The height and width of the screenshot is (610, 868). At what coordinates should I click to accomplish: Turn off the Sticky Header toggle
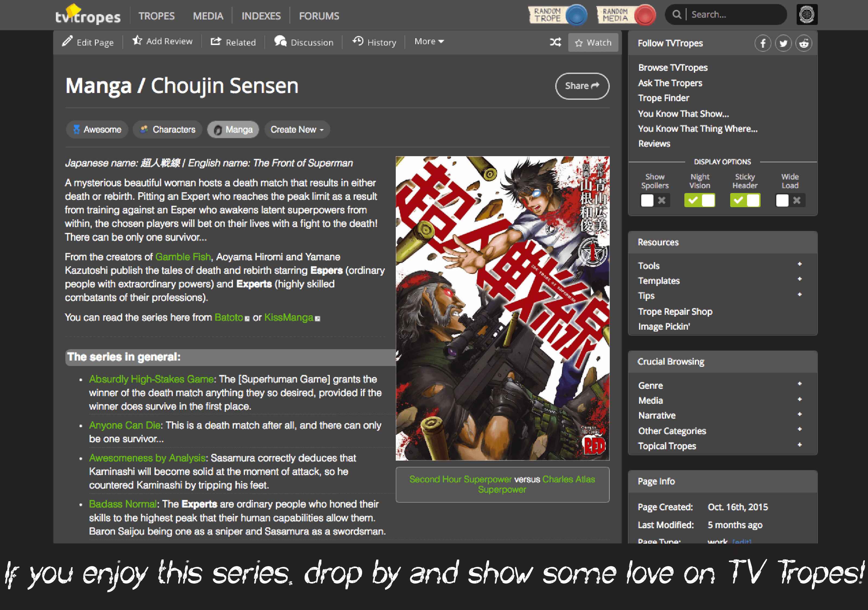745,200
